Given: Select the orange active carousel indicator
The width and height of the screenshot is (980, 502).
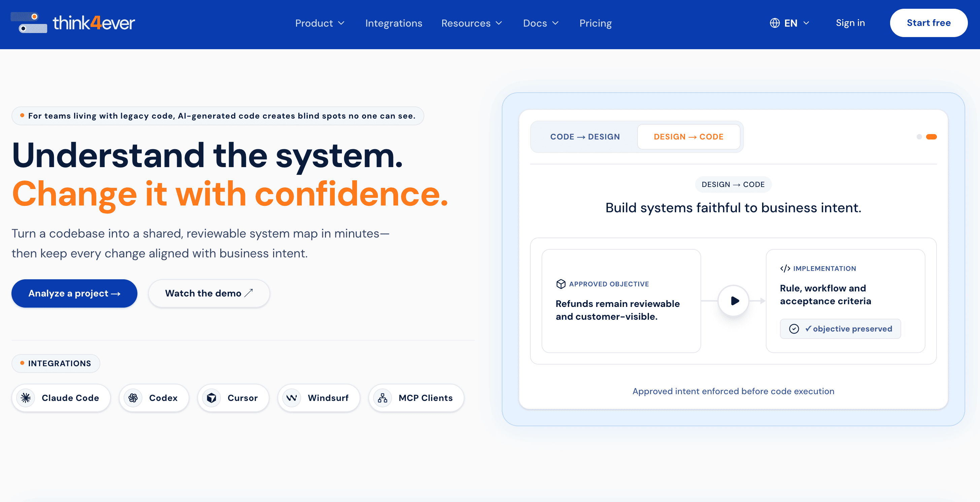Looking at the screenshot, I should [x=931, y=137].
